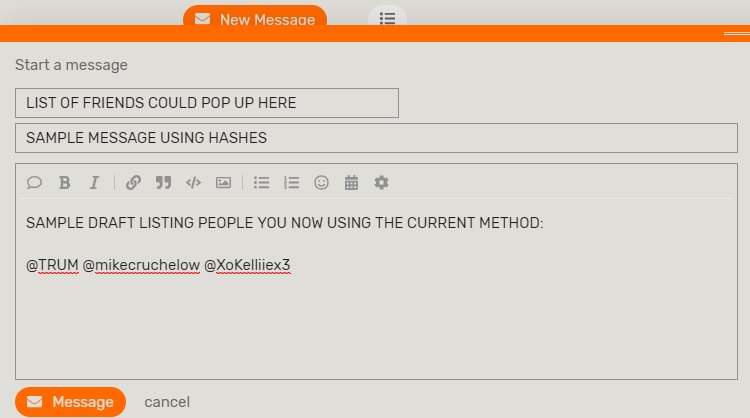
Task: Click the @TRUM mention in the draft
Action: tap(52, 265)
